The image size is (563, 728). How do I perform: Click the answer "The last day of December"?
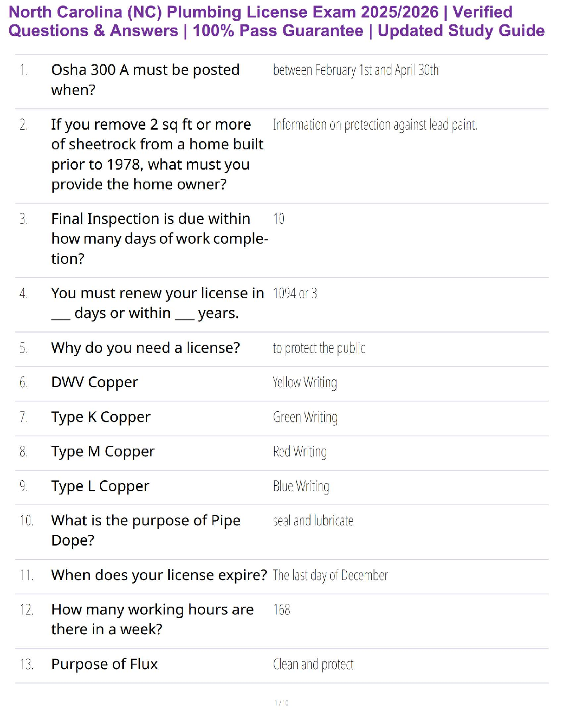[330, 575]
